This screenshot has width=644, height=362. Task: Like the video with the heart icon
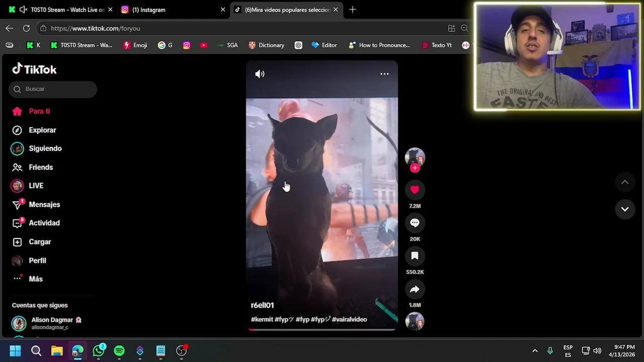pos(415,190)
